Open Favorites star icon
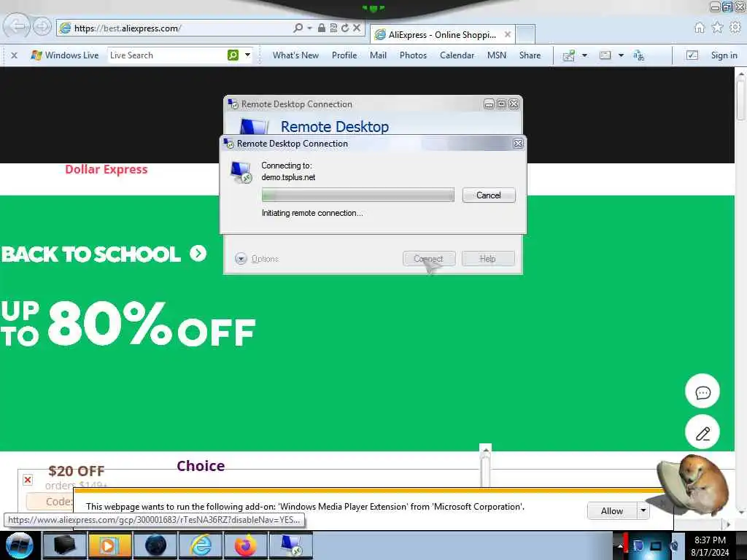Viewport: 747px width, 560px height. [717, 28]
